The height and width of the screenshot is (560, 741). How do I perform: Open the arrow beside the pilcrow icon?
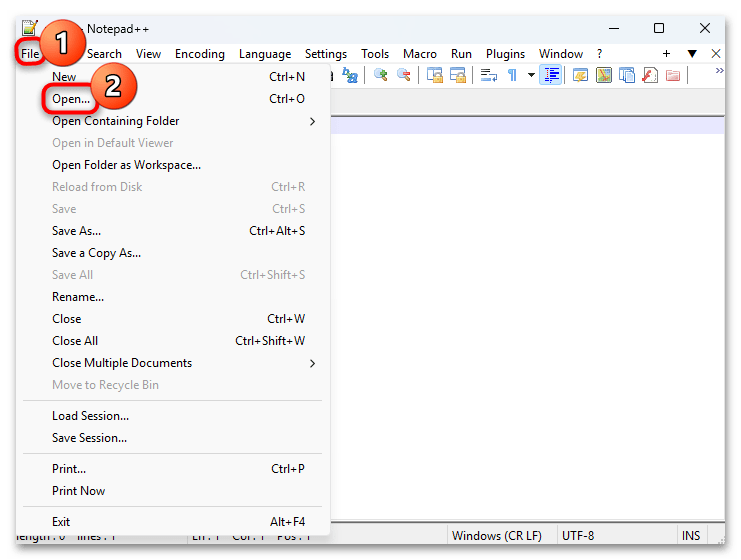coord(531,75)
